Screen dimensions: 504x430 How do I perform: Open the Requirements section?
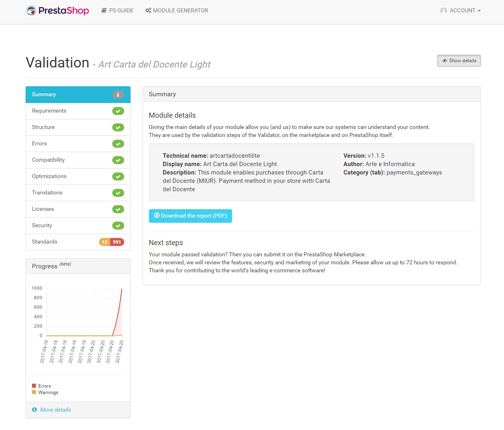point(78,111)
